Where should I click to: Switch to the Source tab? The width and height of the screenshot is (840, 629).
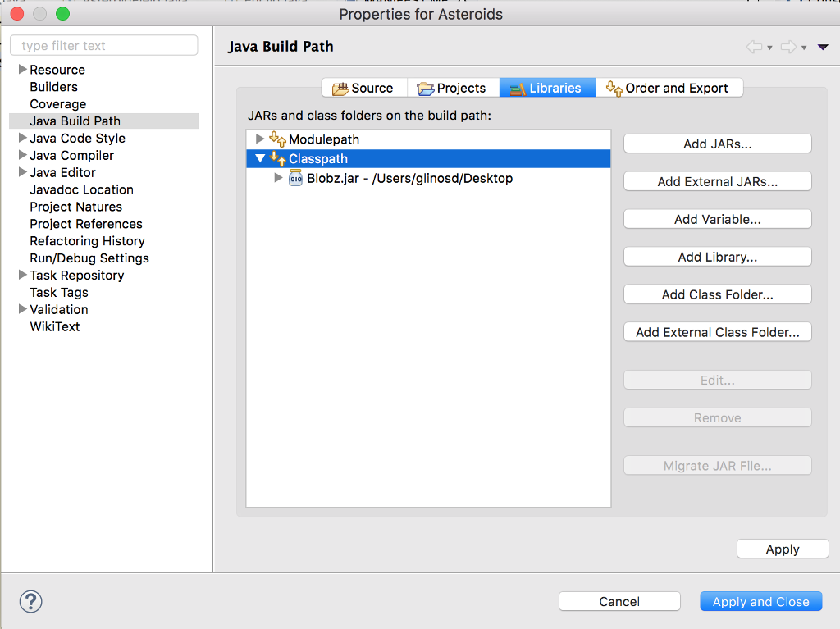click(371, 87)
